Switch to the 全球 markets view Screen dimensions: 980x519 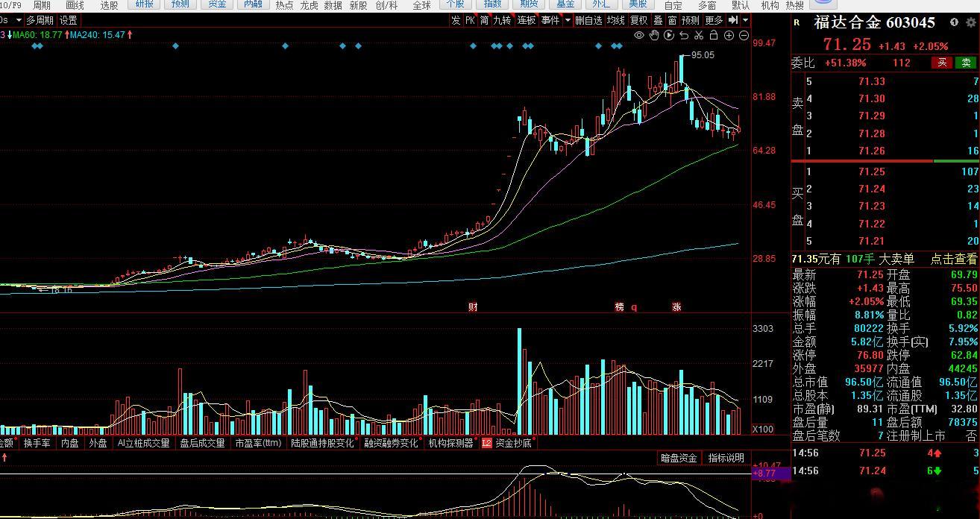(x=421, y=5)
